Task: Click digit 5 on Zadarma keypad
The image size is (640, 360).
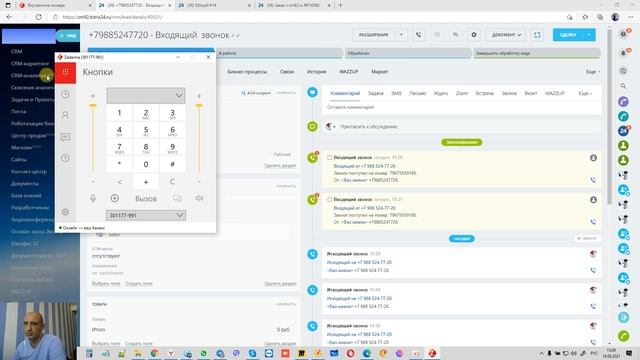Action: tap(146, 131)
